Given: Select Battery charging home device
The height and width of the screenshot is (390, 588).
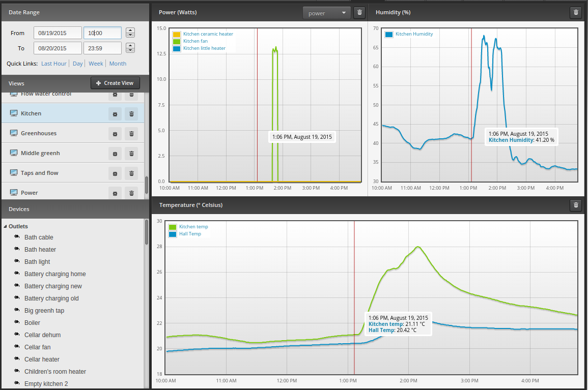Looking at the screenshot, I should coord(55,274).
